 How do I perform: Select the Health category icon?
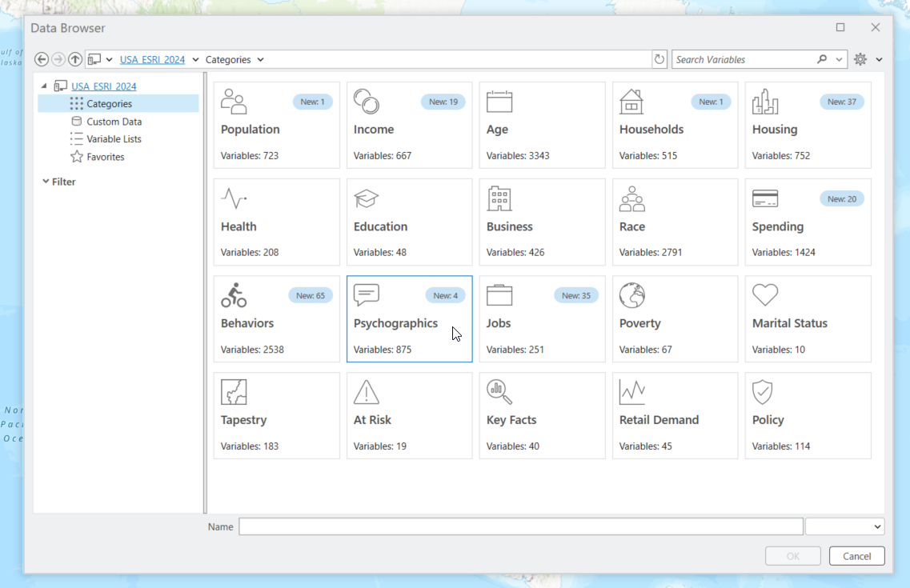[x=233, y=198]
